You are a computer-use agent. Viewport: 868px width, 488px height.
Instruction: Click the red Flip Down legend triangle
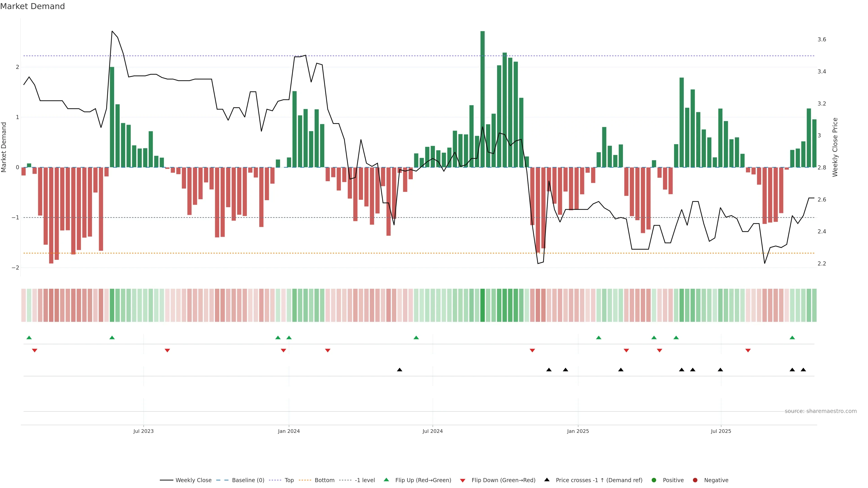(x=463, y=480)
